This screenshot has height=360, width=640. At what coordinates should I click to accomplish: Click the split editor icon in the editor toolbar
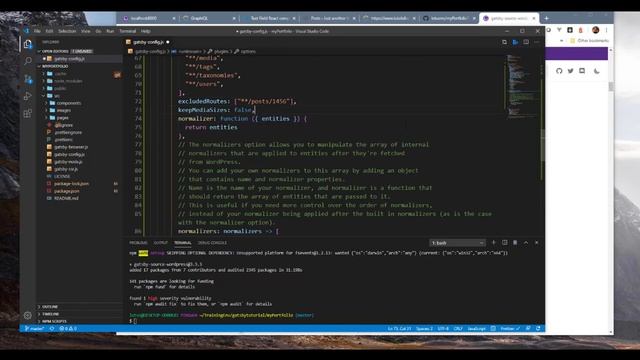(526, 42)
